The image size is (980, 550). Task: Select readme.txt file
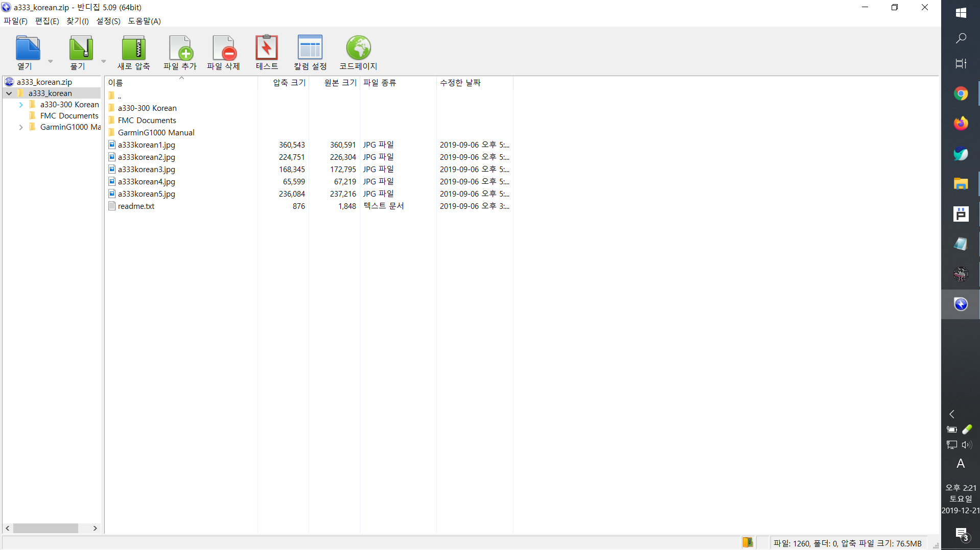pyautogui.click(x=136, y=206)
